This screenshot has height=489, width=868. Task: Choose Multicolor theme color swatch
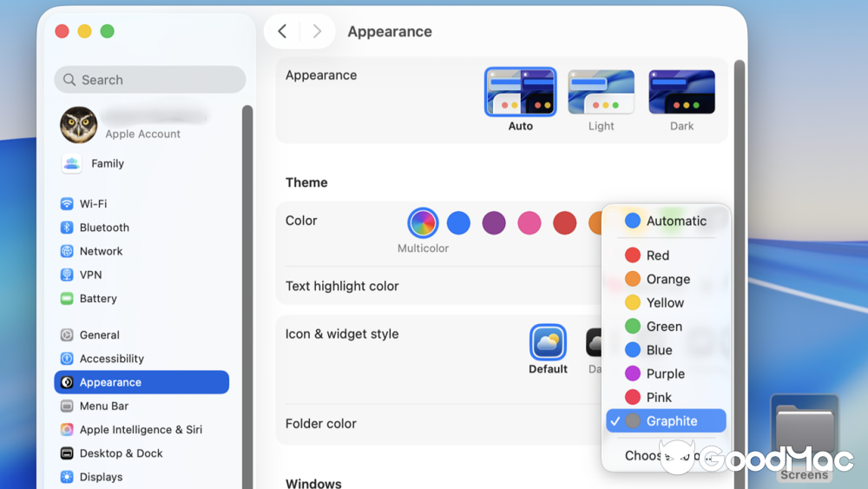click(x=423, y=222)
